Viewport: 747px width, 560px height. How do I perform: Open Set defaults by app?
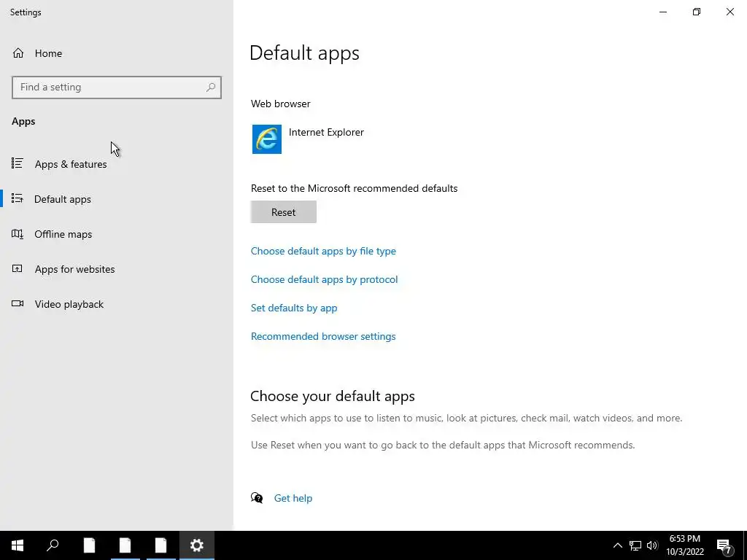(x=294, y=308)
